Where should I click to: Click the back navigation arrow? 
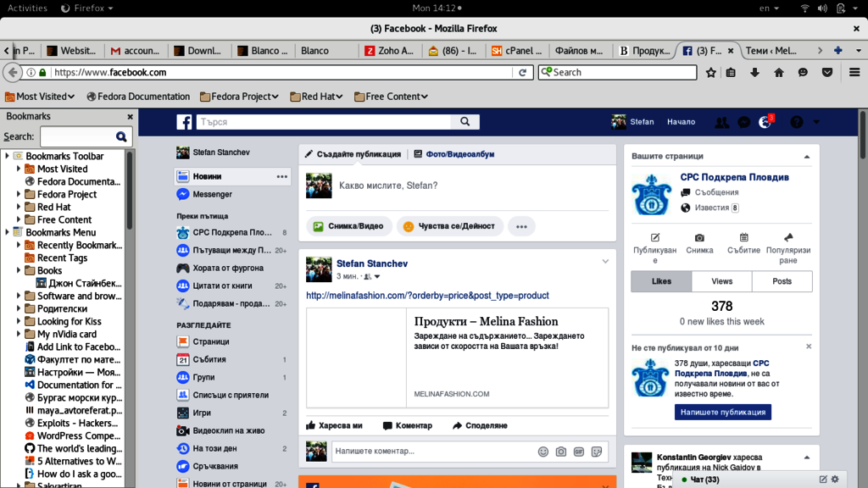click(x=12, y=73)
